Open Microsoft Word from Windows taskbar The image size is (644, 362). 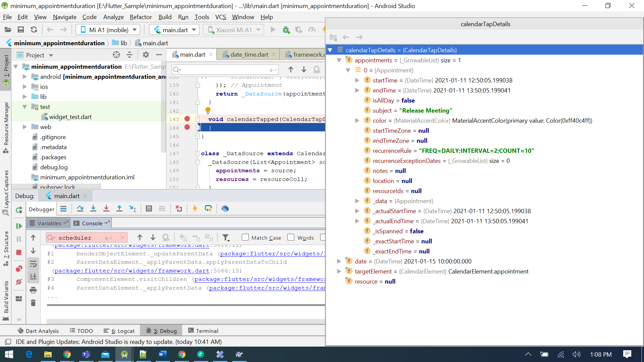(163, 354)
